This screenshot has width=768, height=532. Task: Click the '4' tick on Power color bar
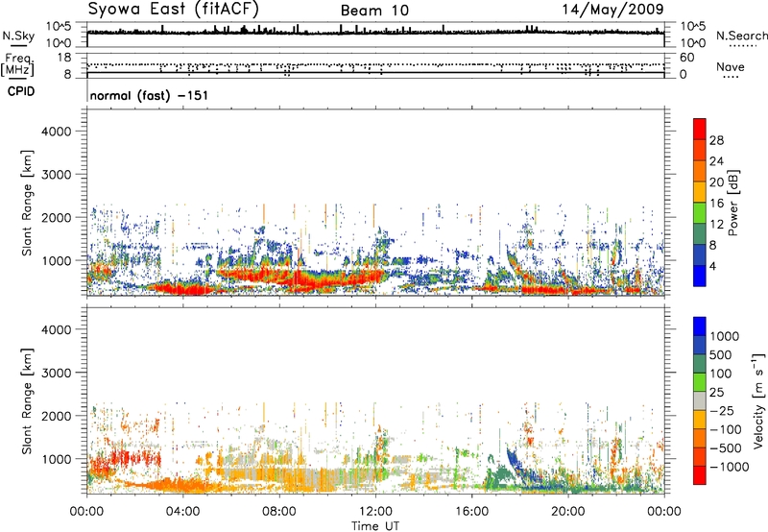pyautogui.click(x=713, y=266)
